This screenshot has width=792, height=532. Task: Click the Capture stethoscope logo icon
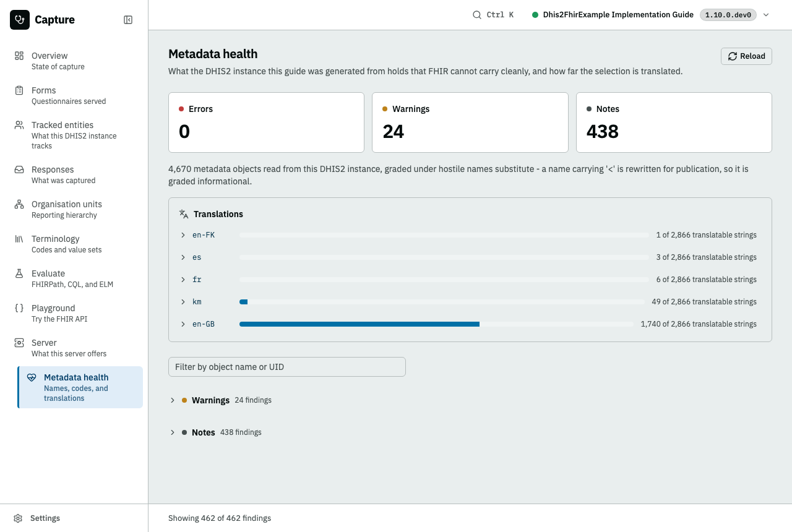click(20, 20)
